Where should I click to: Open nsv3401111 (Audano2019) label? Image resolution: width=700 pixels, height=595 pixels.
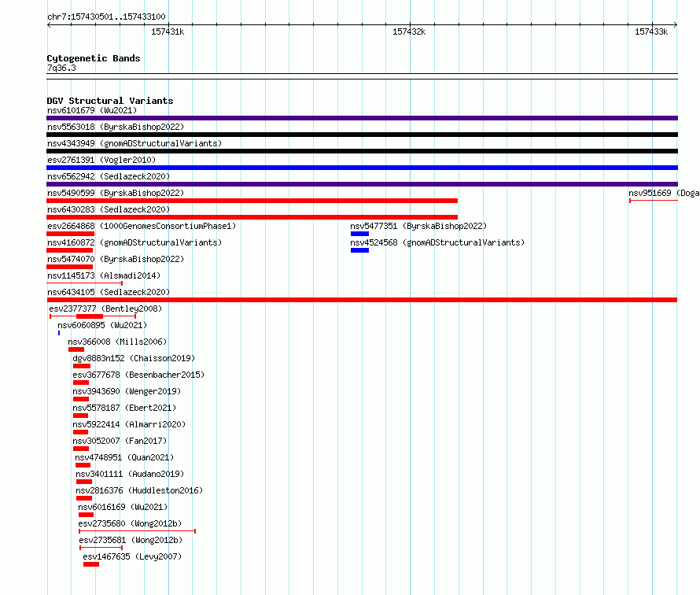tap(130, 474)
